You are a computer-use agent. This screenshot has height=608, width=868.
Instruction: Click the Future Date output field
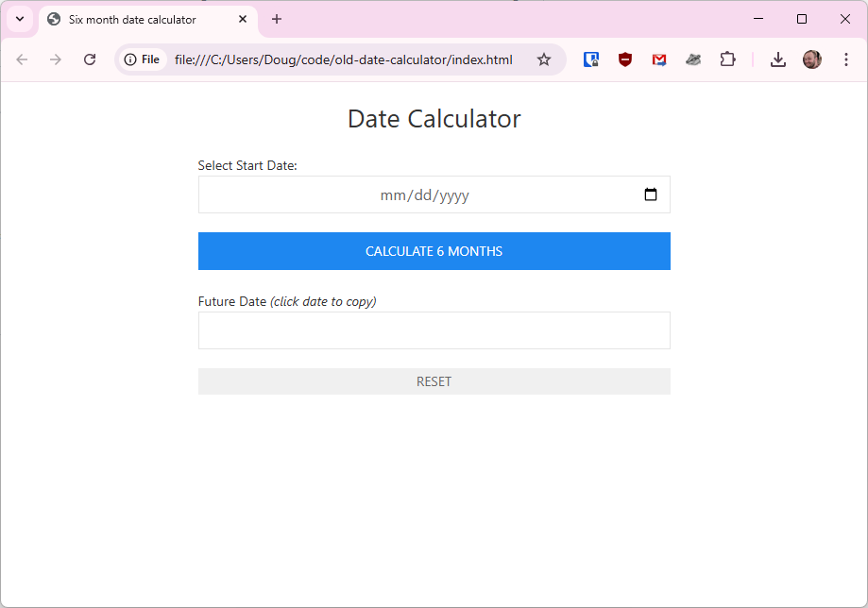(x=434, y=330)
